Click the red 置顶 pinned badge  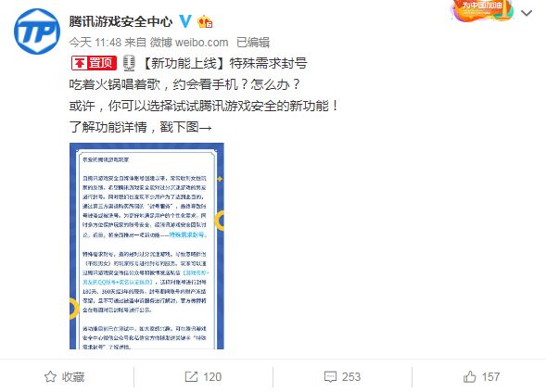tap(94, 63)
